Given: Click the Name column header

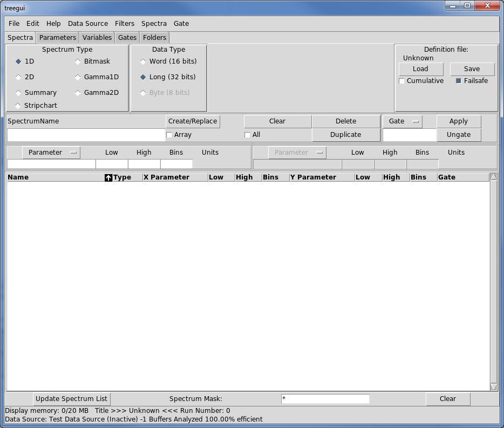Looking at the screenshot, I should 56,177.
